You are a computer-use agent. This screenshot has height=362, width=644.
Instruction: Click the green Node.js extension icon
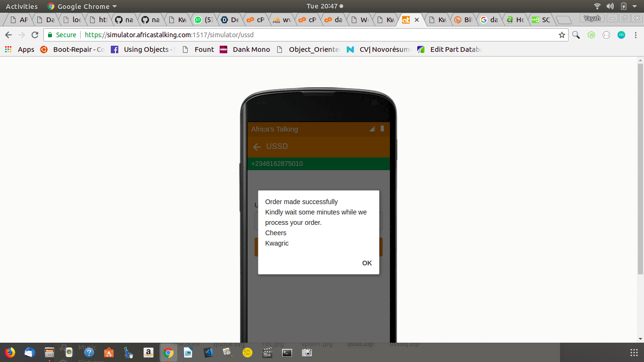591,35
